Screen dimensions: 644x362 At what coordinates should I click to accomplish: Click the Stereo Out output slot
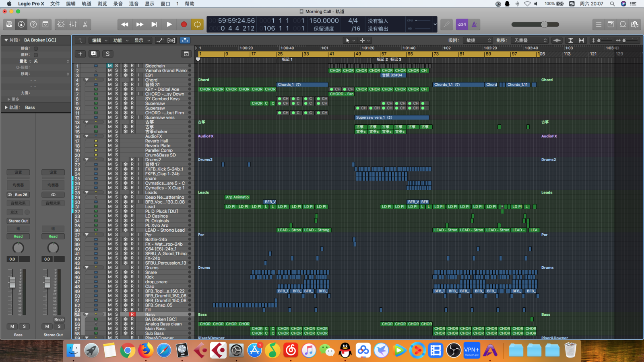tap(18, 221)
